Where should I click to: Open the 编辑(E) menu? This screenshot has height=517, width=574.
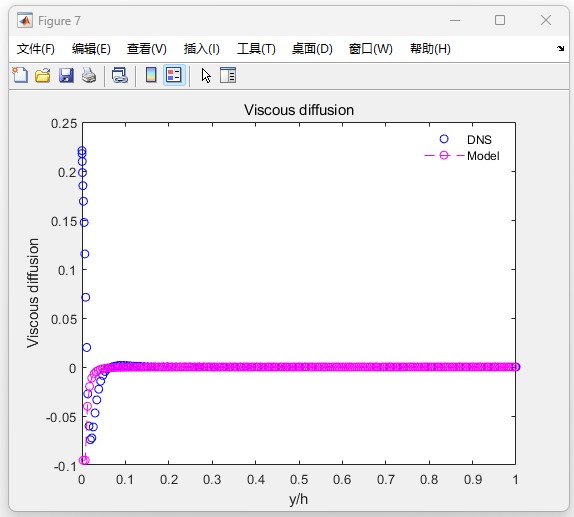click(91, 49)
